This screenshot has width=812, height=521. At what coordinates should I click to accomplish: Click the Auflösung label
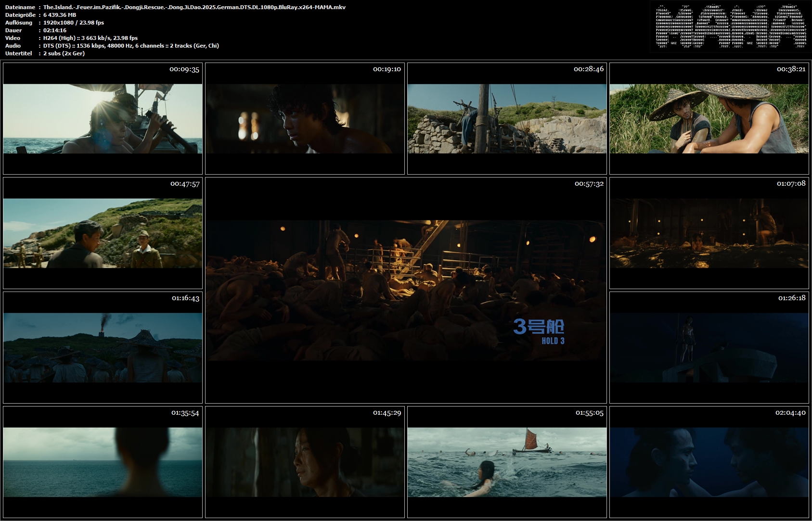[19, 23]
